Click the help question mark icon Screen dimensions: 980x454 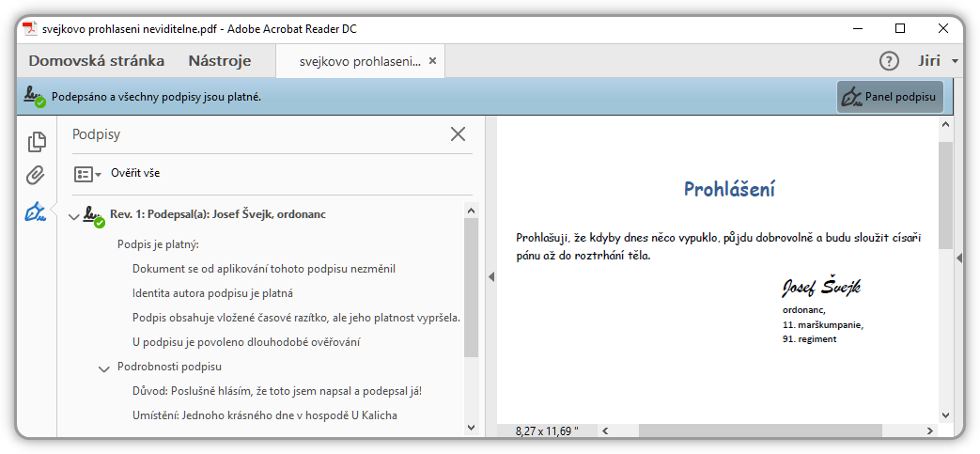(x=889, y=61)
